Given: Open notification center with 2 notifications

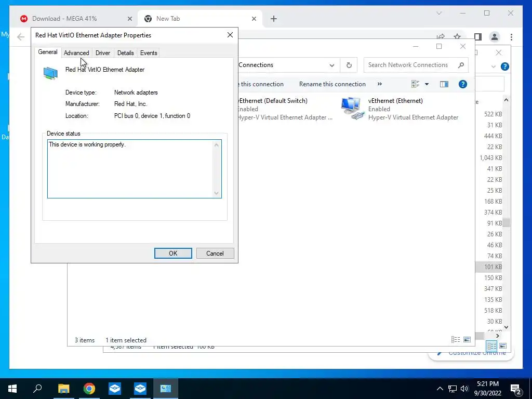Looking at the screenshot, I should 516,389.
